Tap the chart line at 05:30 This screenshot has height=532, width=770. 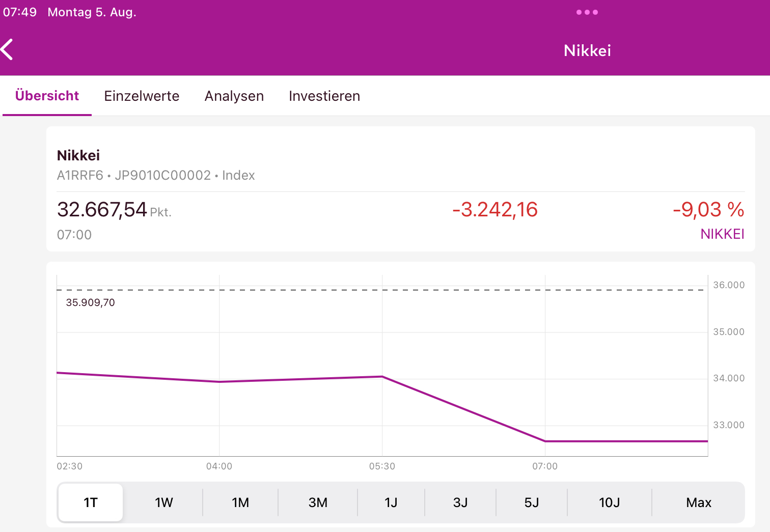pyautogui.click(x=382, y=377)
